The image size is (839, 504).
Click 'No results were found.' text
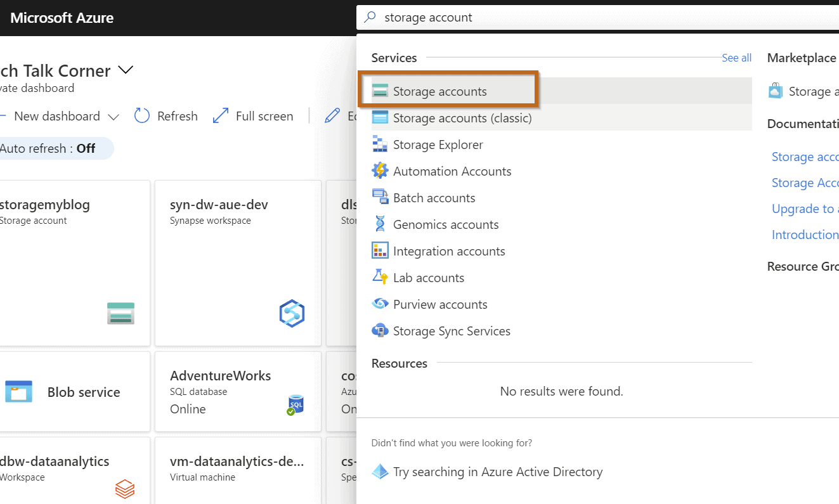click(561, 391)
